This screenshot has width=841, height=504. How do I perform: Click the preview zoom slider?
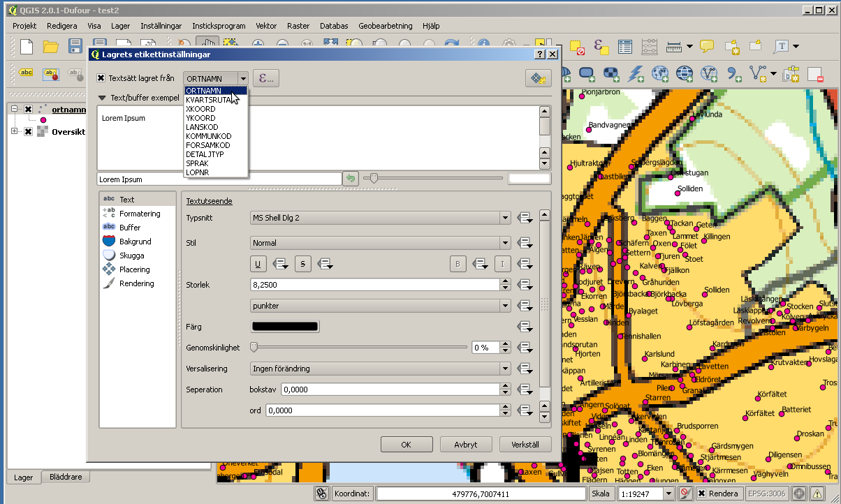[x=433, y=179]
